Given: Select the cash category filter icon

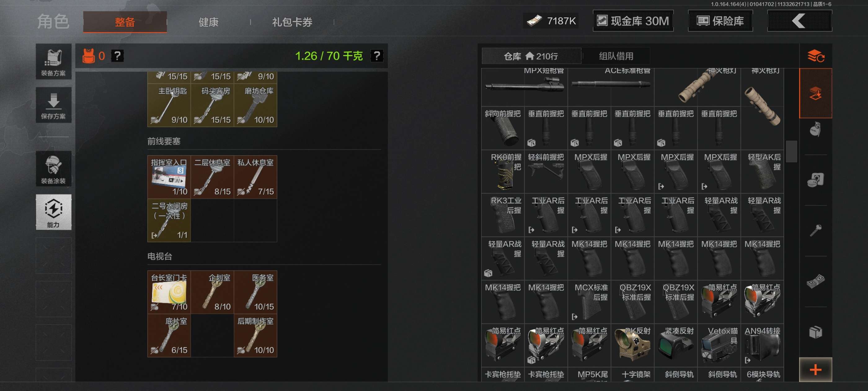Looking at the screenshot, I should click(815, 281).
